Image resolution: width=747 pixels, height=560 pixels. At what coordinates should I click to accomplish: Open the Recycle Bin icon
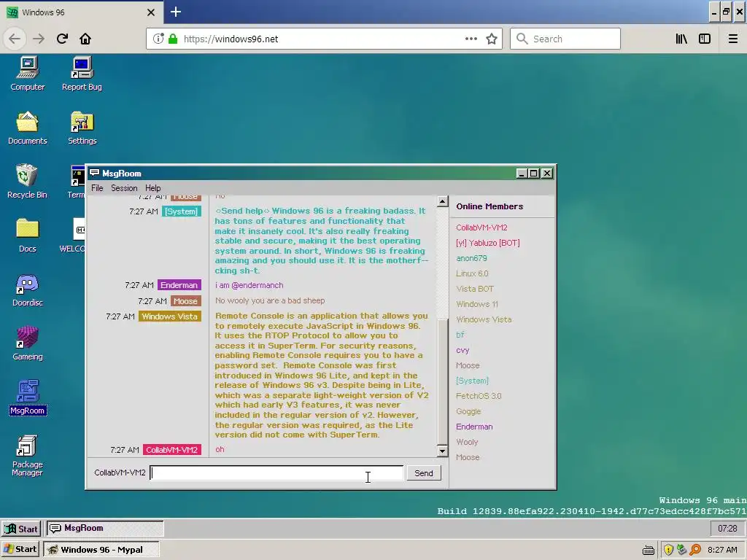coord(27,182)
